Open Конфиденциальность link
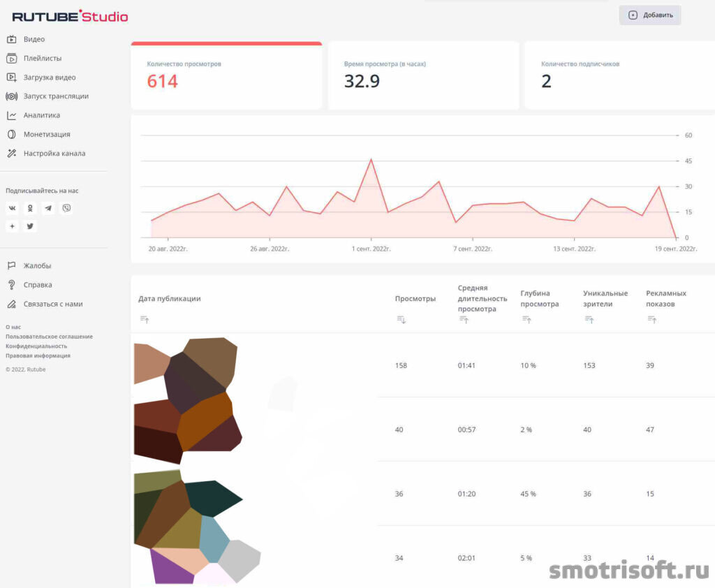This screenshot has width=715, height=588. click(x=36, y=346)
